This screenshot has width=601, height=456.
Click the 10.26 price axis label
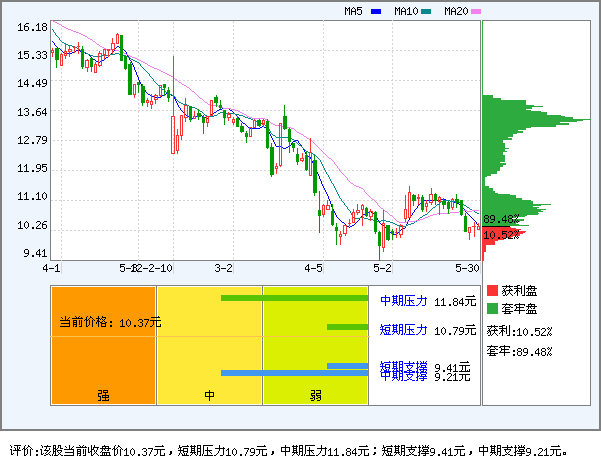pyautogui.click(x=32, y=225)
